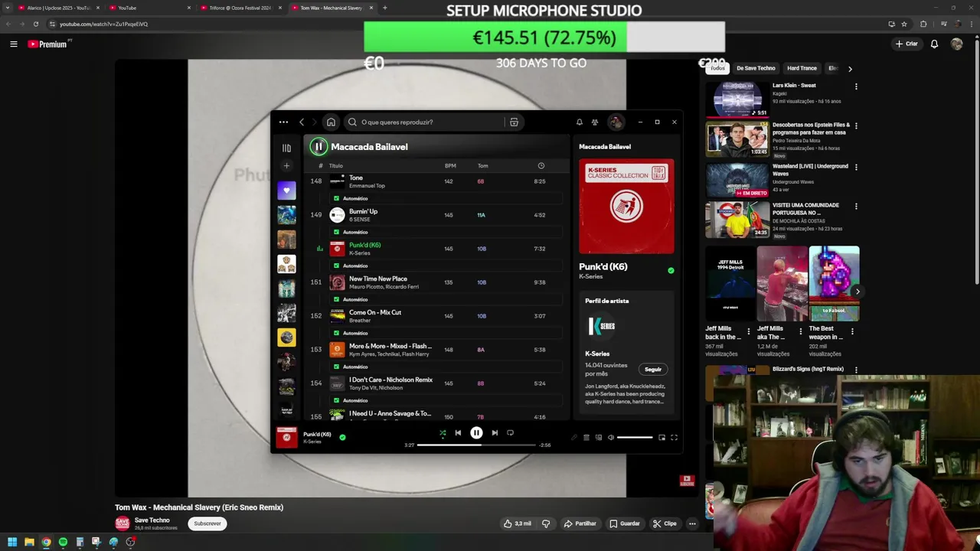Open YouTube Criar create button
The height and width of the screenshot is (551, 980).
coord(906,44)
